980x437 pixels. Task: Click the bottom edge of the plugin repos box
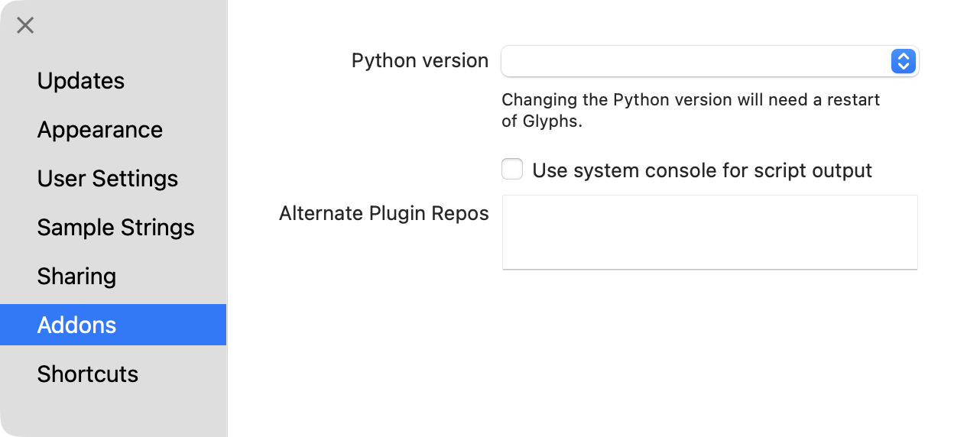pyautogui.click(x=709, y=268)
